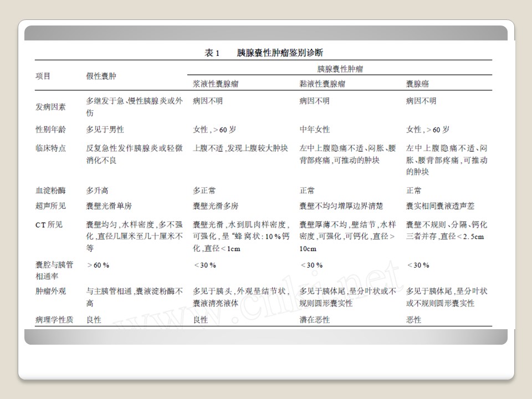The height and width of the screenshot is (399, 532).
Task: Click the cell '多继发于急、慢性胰腺炎或外伤'
Action: point(134,106)
